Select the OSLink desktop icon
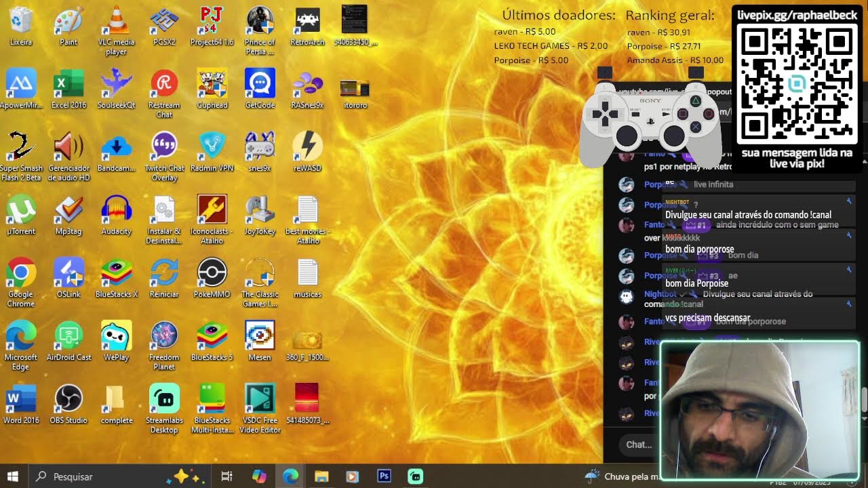Viewport: 868px width, 488px height. point(68,279)
